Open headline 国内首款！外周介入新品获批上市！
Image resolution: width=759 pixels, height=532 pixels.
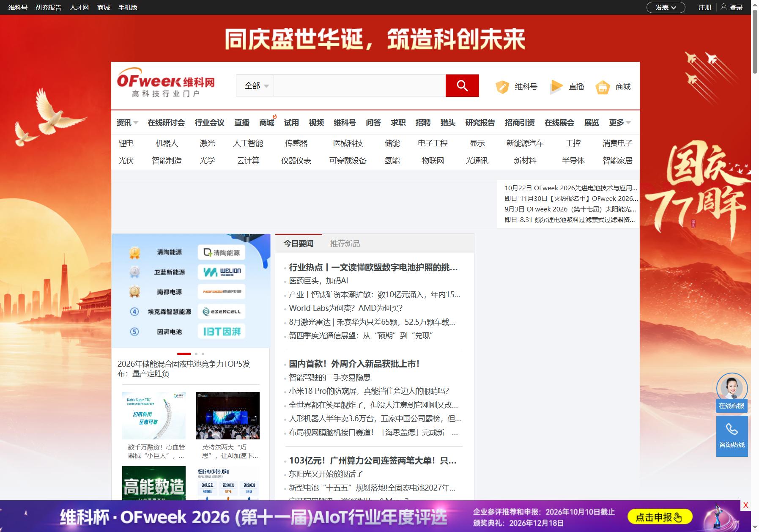coord(354,364)
